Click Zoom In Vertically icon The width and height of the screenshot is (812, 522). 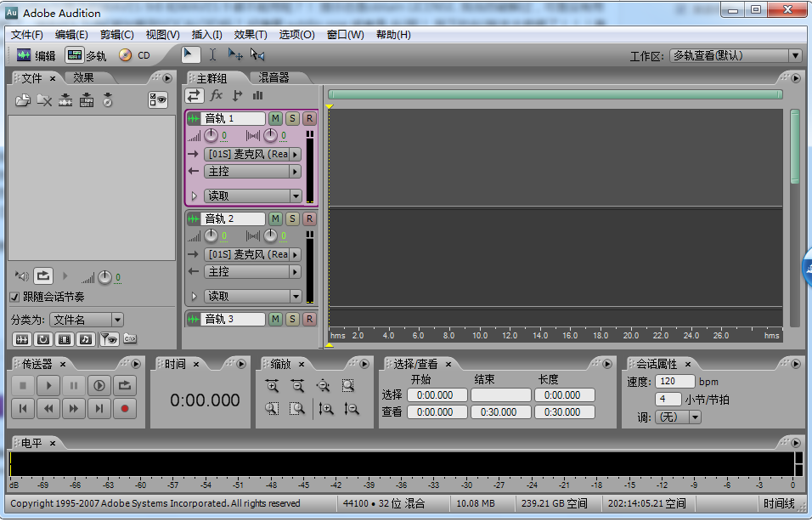325,409
